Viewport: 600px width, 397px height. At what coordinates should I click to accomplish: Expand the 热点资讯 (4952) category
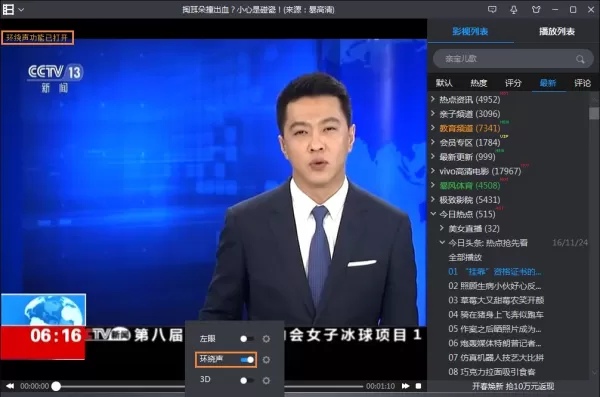point(433,99)
